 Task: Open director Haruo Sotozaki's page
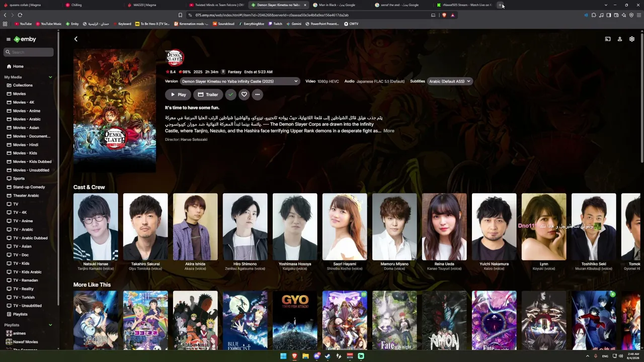[x=194, y=139]
